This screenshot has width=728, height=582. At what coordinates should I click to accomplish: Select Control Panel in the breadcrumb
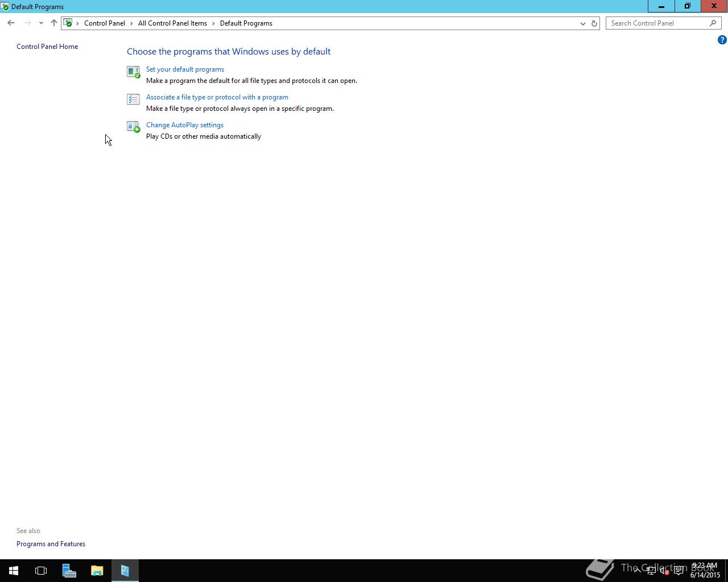tap(105, 23)
